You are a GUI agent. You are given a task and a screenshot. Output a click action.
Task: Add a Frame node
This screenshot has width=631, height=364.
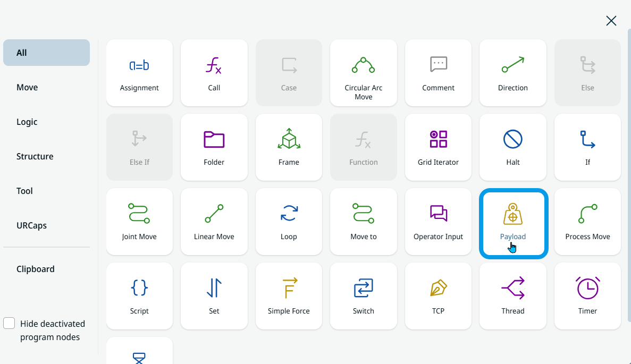tap(289, 147)
